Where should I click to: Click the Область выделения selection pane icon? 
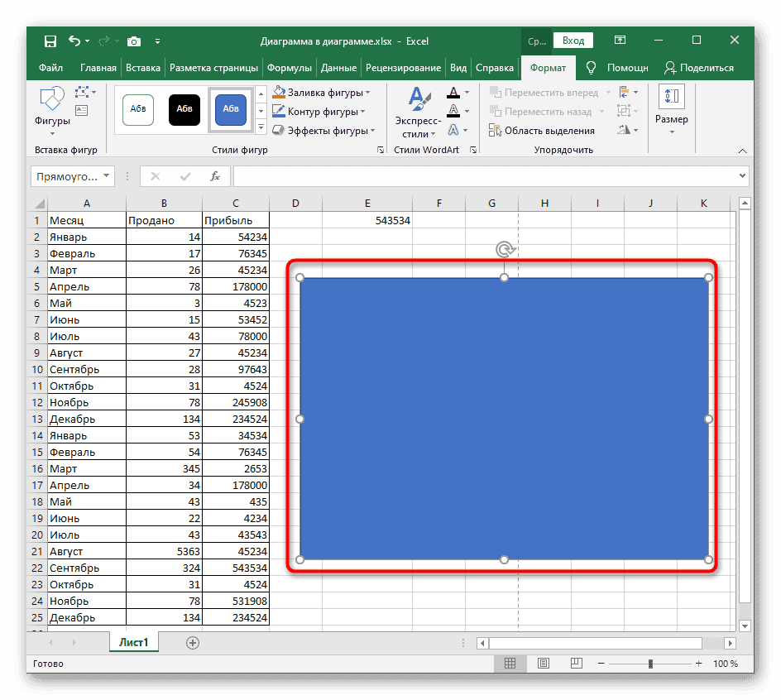coord(496,130)
